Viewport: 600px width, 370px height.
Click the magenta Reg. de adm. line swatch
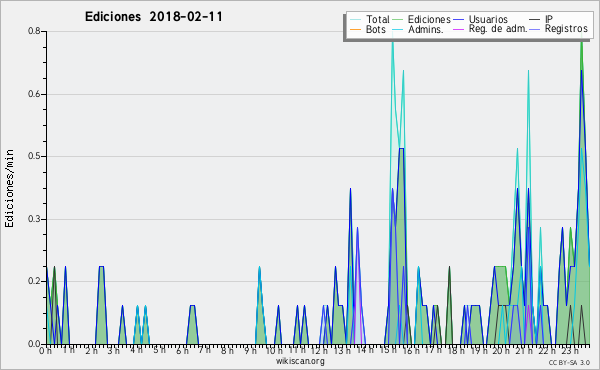click(x=459, y=29)
